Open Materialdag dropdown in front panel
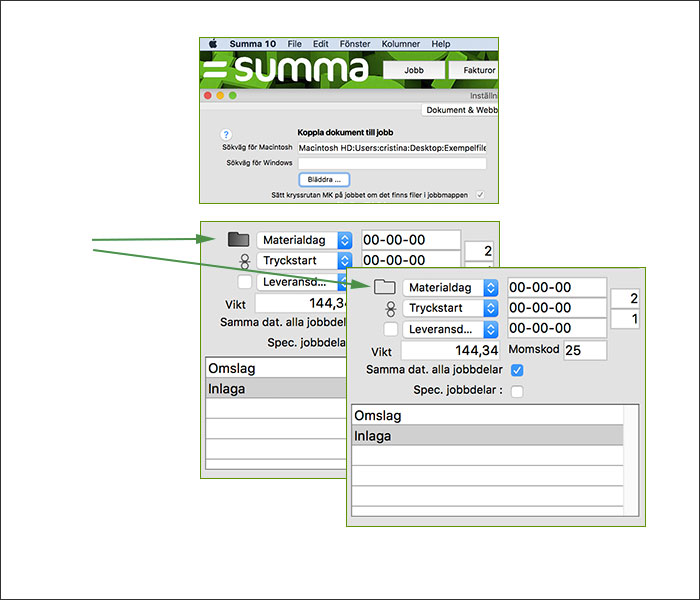The image size is (700, 600). coord(450,288)
